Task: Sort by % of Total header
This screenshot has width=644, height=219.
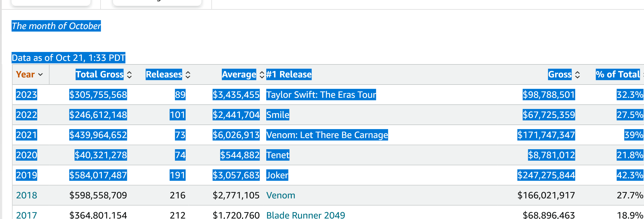Action: point(618,75)
